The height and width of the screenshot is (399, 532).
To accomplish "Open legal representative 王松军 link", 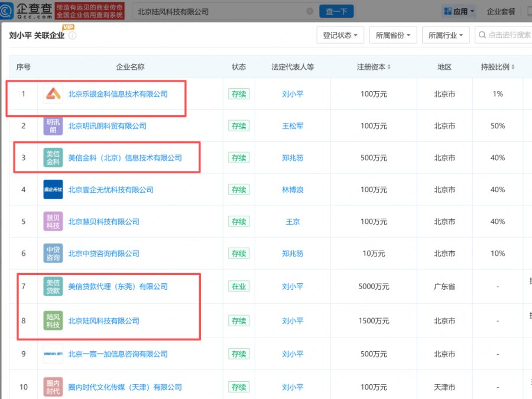I will (293, 126).
